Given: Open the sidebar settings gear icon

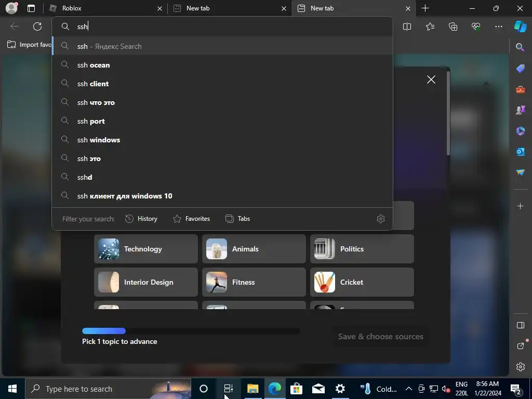Looking at the screenshot, I should [x=521, y=367].
